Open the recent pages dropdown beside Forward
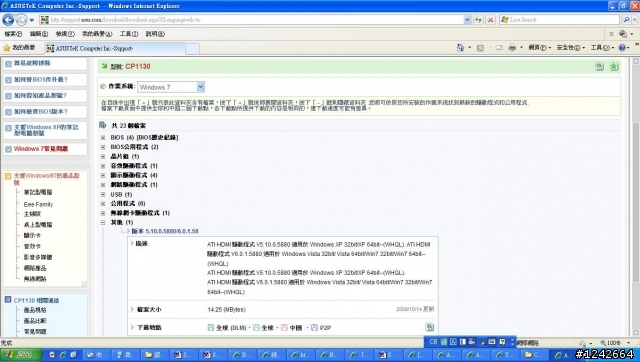 pos(32,20)
